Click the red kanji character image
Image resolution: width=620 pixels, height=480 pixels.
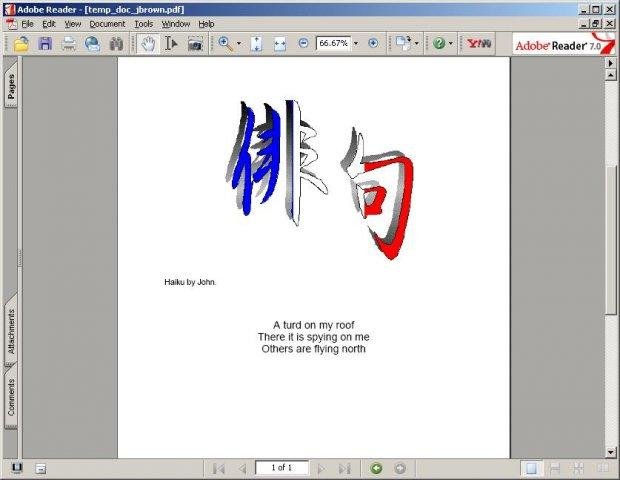click(378, 194)
